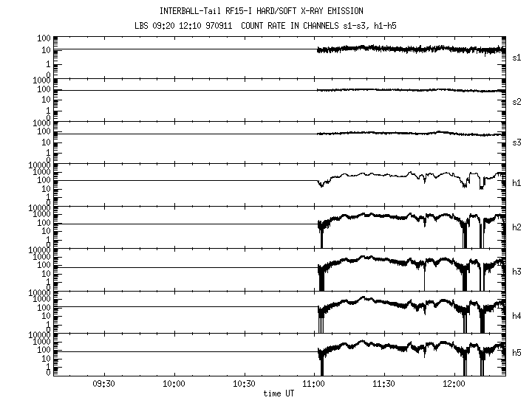Image resolution: width=532 pixels, height=406 pixels.
Task: Click the deep dip in h1 trace near 12:10
Action: pos(481,185)
